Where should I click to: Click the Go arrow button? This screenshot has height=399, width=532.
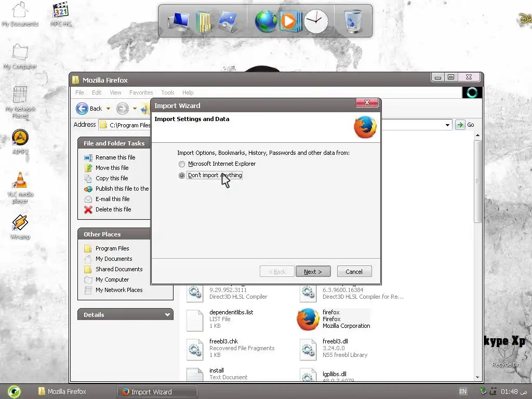[x=460, y=125]
